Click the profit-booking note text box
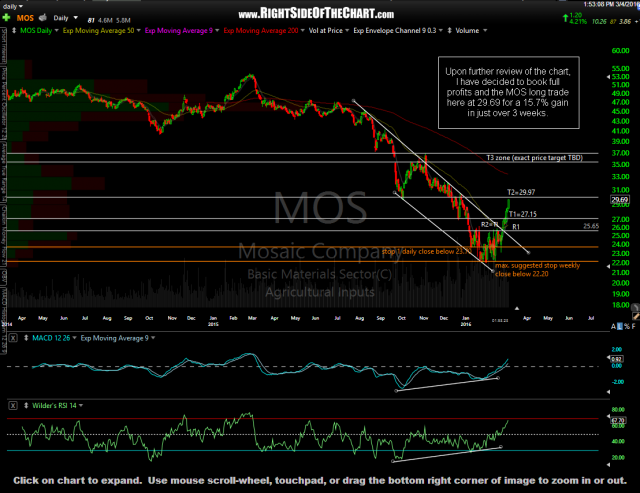The image size is (640, 493). [509, 93]
